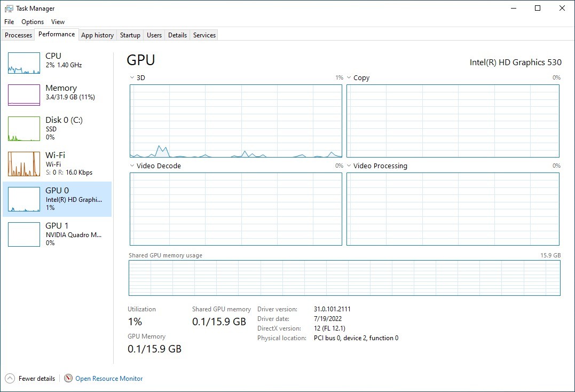Switch to the App history tab
The height and width of the screenshot is (392, 575).
click(x=98, y=35)
